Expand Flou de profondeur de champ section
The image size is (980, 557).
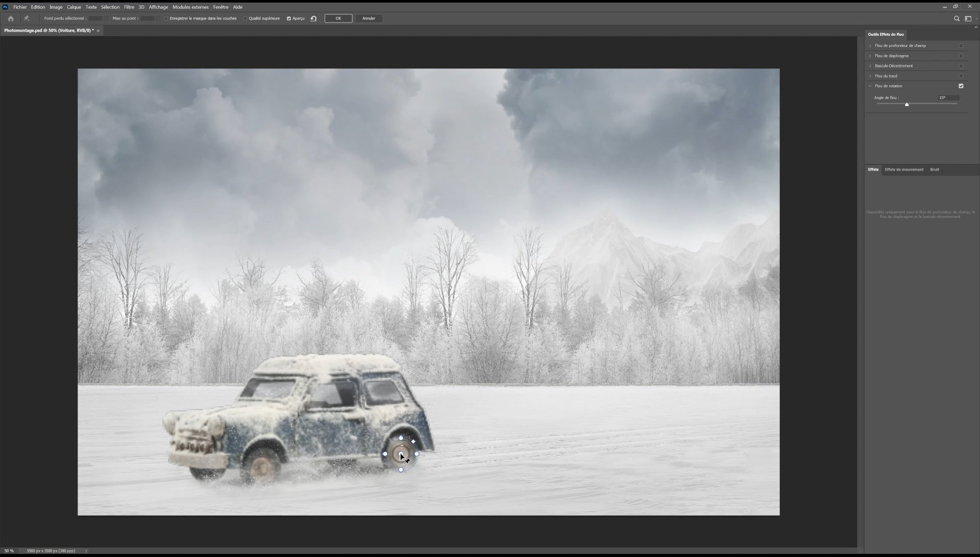870,46
